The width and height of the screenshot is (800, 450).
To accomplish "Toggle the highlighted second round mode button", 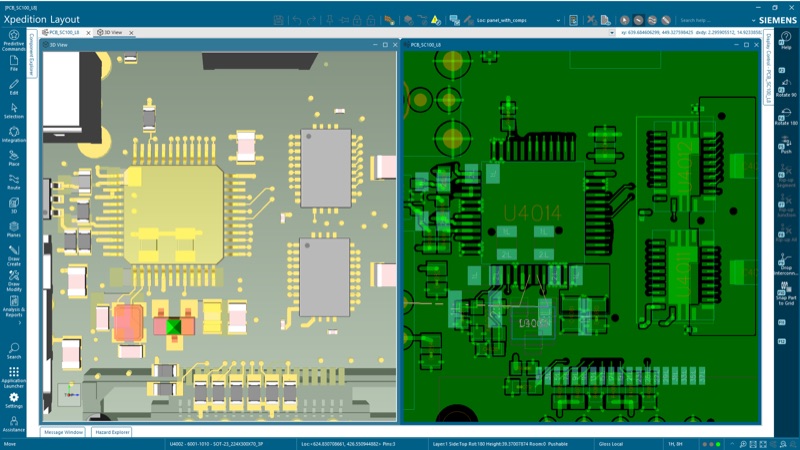I will coord(638,20).
